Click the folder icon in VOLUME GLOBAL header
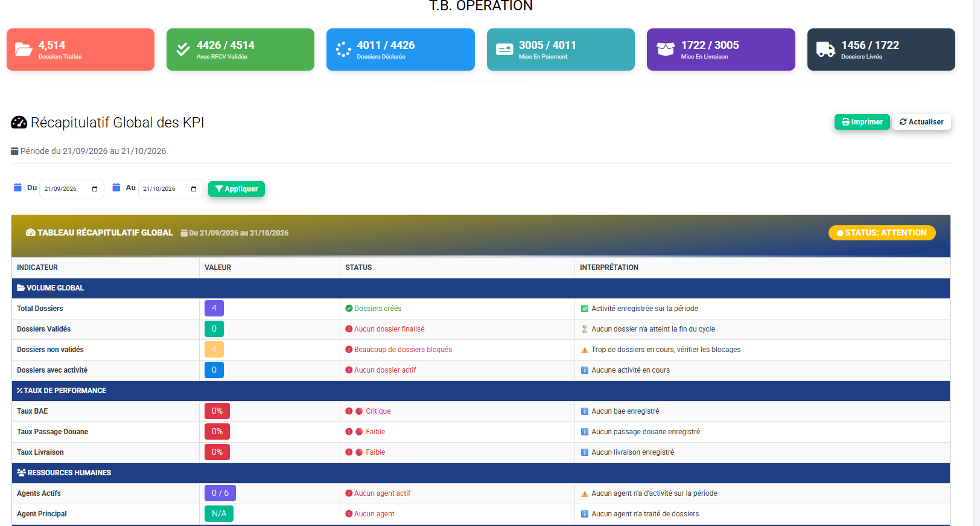980x526 pixels. point(21,288)
